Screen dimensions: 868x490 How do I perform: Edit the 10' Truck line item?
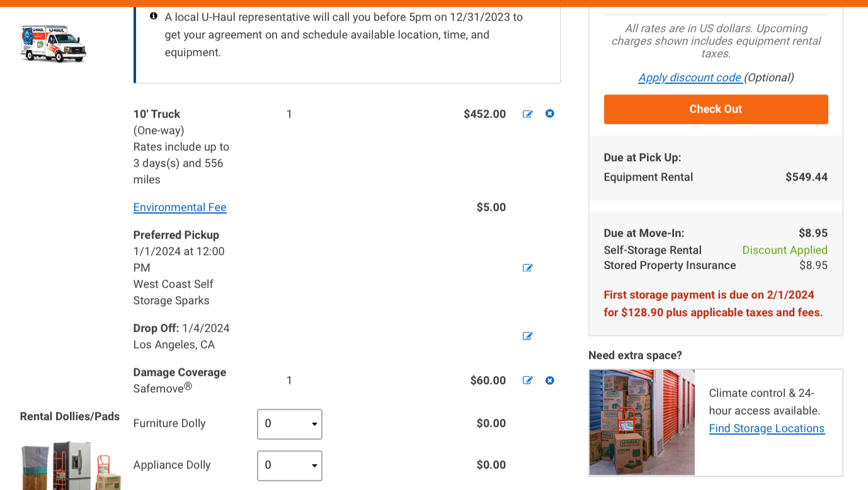coord(528,114)
